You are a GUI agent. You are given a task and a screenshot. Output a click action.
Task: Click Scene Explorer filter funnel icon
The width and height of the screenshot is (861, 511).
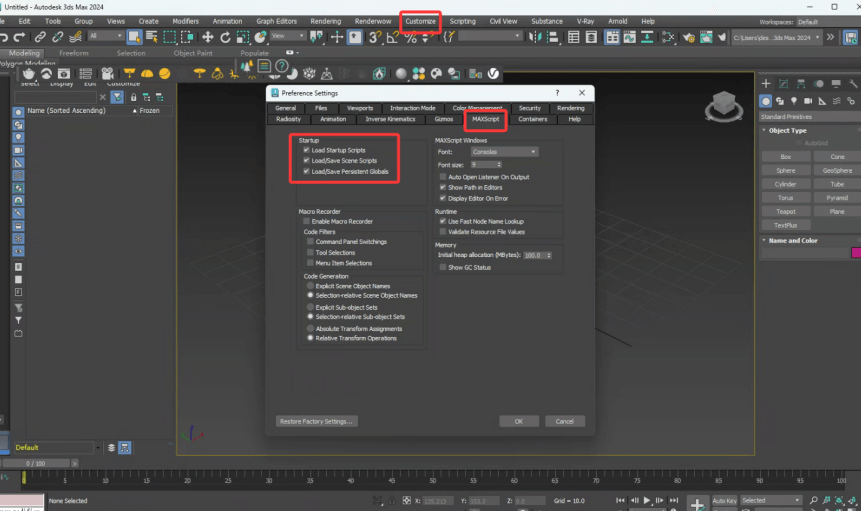point(117,97)
